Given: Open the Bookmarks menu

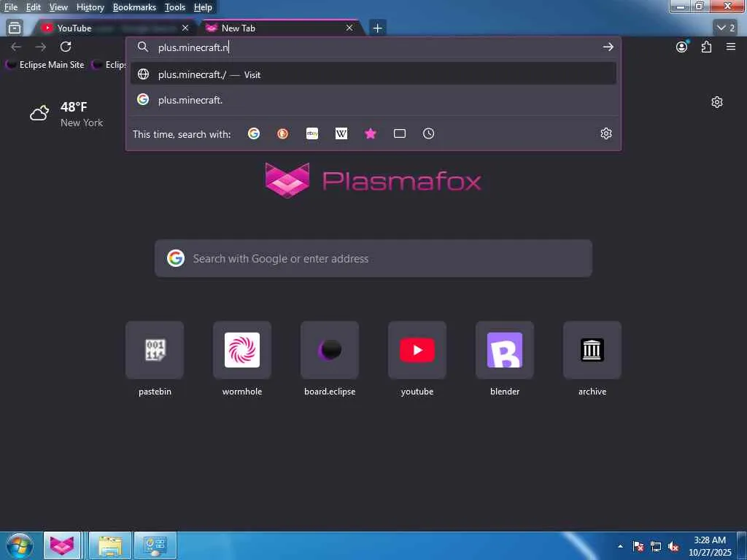Looking at the screenshot, I should 134,7.
